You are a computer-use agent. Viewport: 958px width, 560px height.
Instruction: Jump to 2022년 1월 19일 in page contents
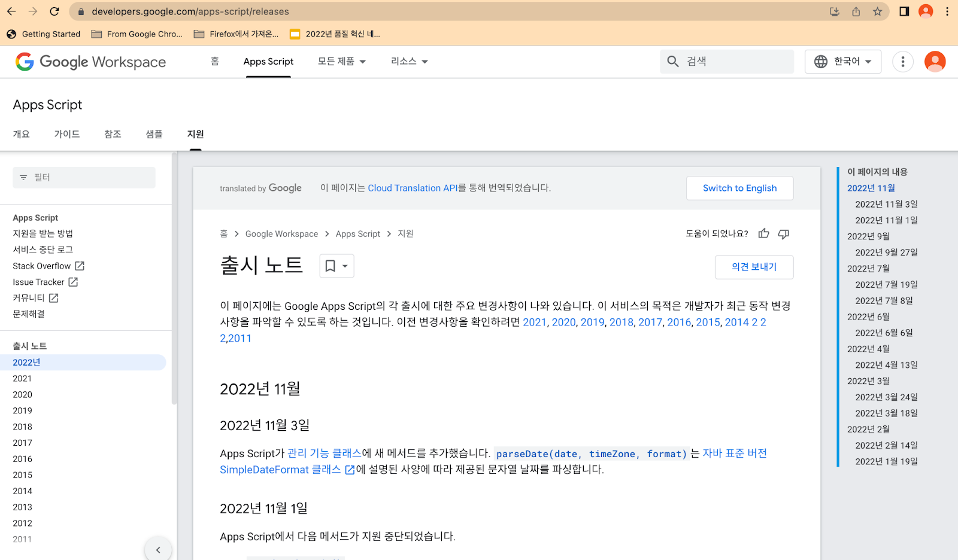pos(887,461)
